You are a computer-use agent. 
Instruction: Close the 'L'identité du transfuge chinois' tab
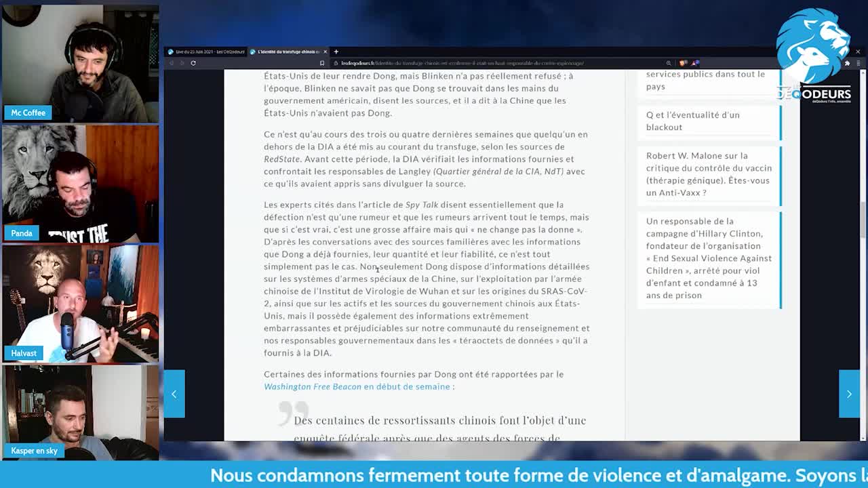coord(325,52)
